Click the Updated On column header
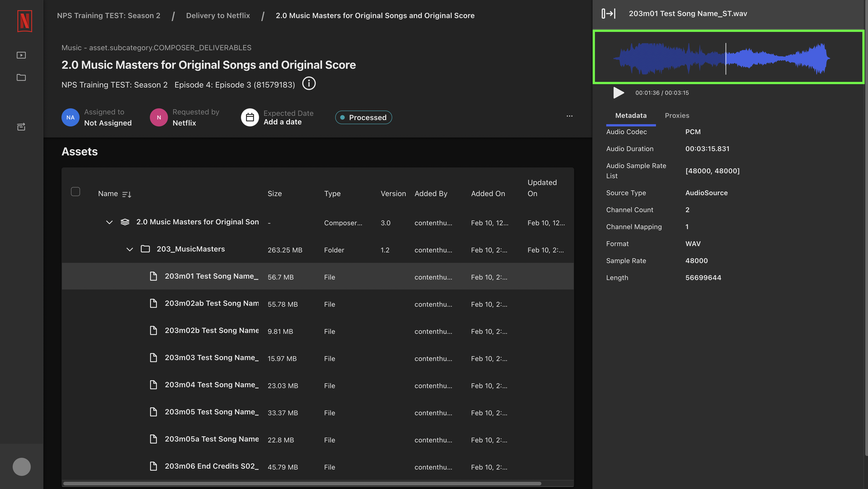This screenshot has width=868, height=489. [x=542, y=188]
